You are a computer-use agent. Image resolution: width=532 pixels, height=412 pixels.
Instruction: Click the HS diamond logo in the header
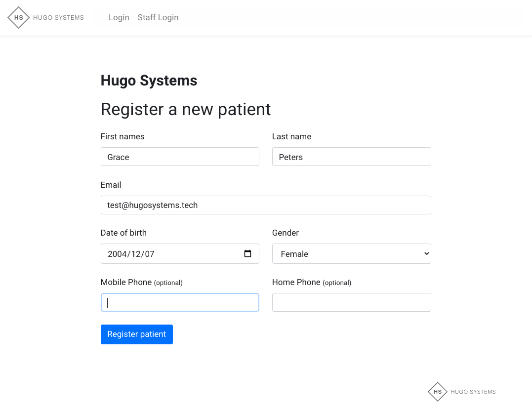click(x=18, y=17)
